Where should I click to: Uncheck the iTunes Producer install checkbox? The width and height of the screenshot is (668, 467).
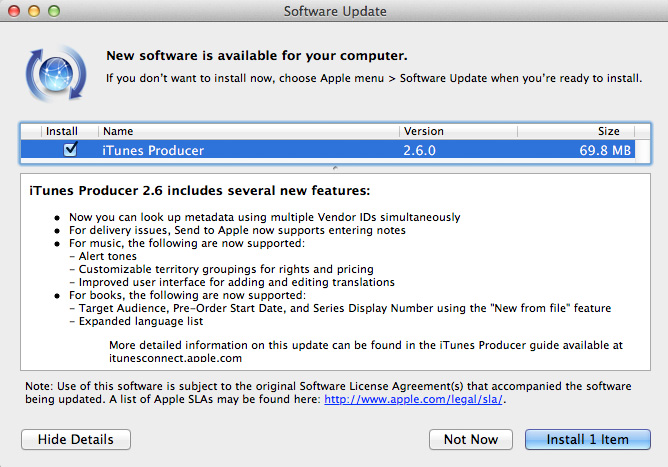(70, 149)
